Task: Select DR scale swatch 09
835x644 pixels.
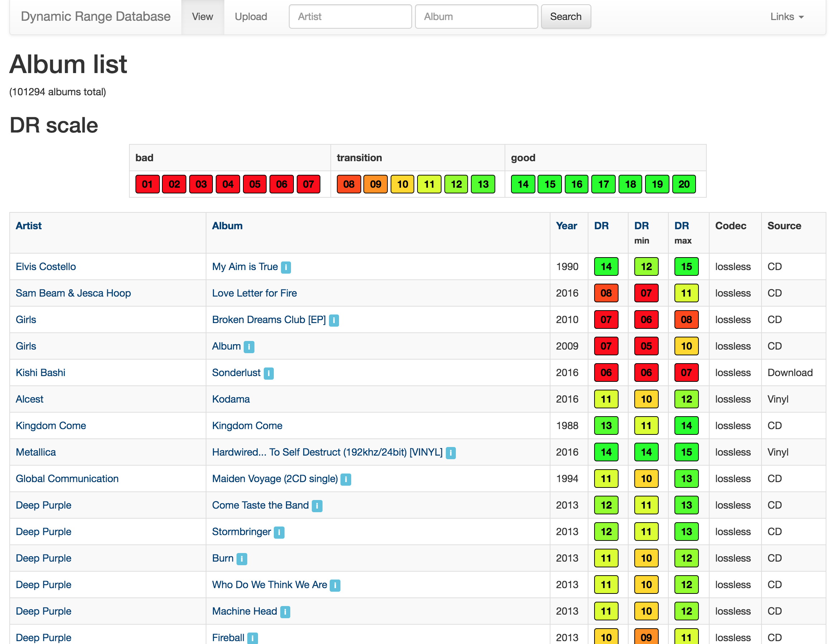Action: [376, 184]
